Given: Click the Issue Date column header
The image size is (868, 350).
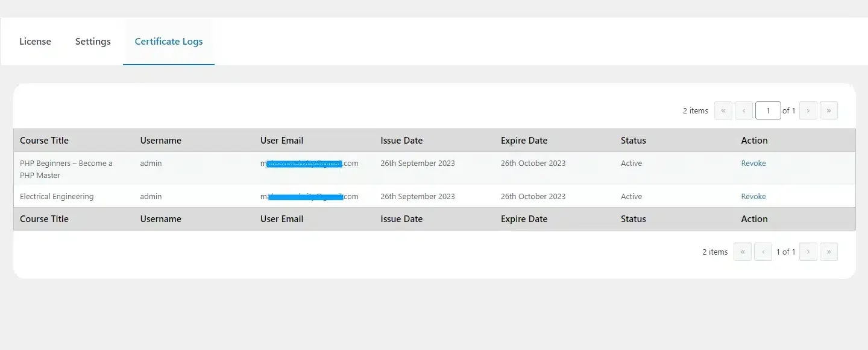Looking at the screenshot, I should pos(401,140).
